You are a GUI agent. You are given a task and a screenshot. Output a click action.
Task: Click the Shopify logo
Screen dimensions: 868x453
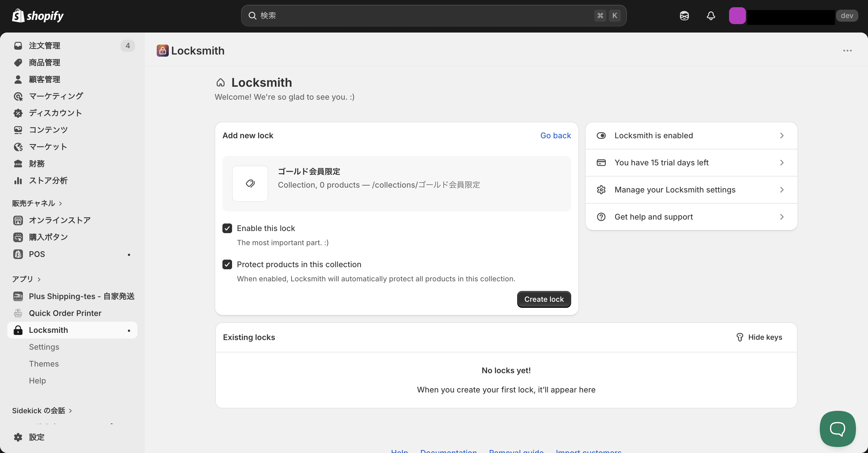(38, 15)
